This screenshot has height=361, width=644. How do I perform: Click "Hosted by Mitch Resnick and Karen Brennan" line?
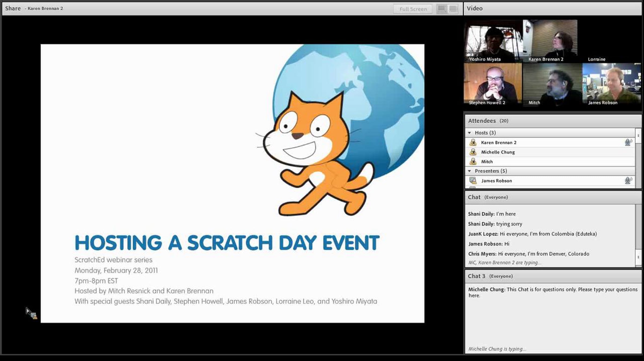click(144, 291)
